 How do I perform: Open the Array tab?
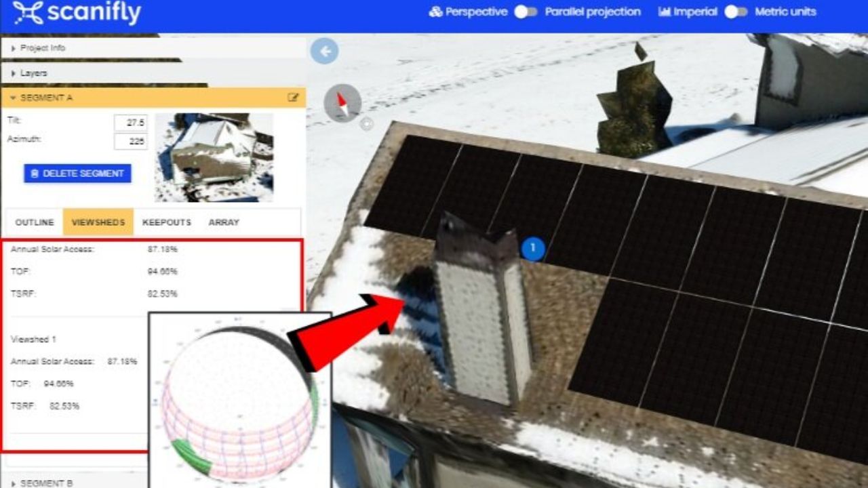[224, 222]
